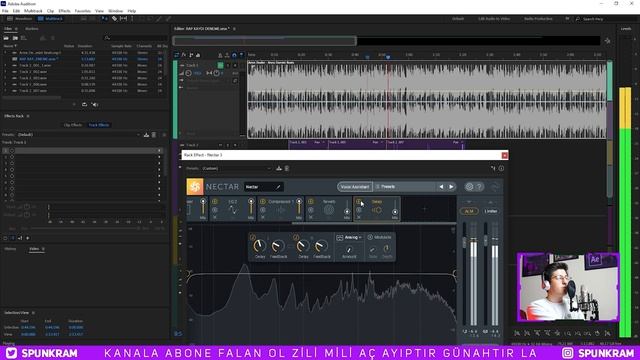Toggle snapping magnet icon in editor
The height and width of the screenshot is (360, 640).
pyautogui.click(x=234, y=55)
